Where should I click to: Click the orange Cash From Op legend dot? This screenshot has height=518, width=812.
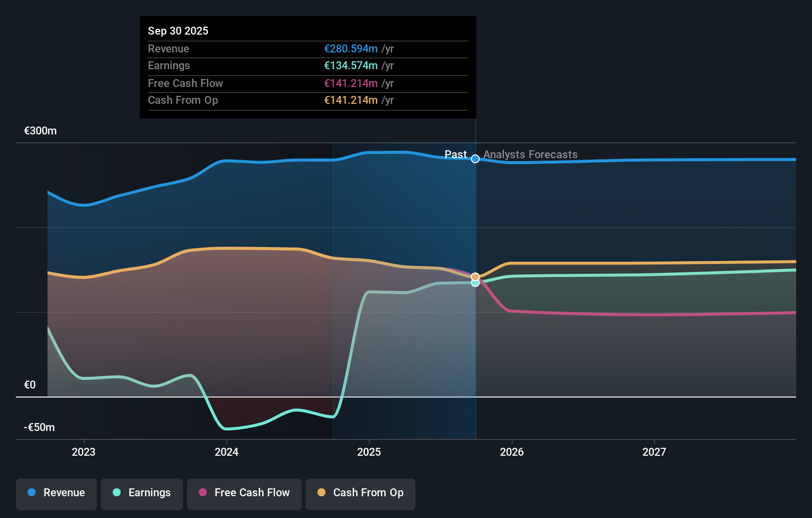pos(321,492)
